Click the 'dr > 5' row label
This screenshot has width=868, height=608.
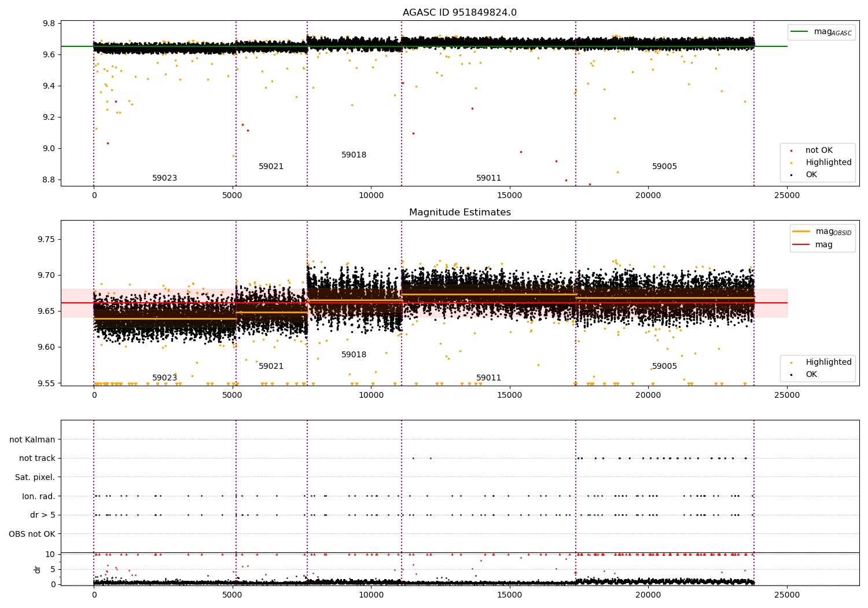[x=43, y=515]
